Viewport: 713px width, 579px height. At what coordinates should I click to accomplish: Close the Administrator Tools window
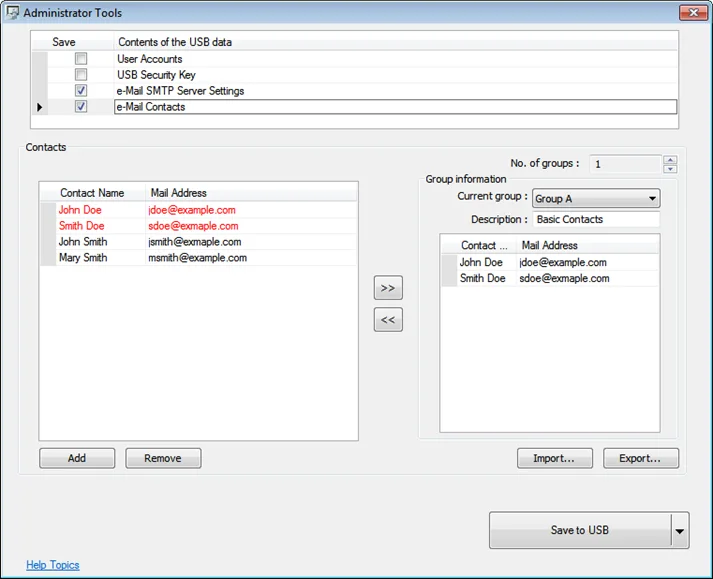[693, 12]
